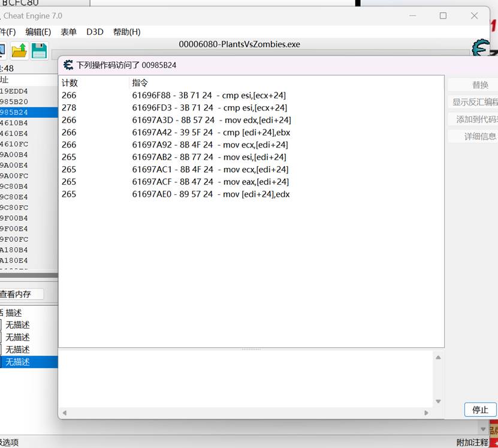The height and width of the screenshot is (448, 498).
Task: Select the instruction row at 61696FD3
Action: (251, 108)
